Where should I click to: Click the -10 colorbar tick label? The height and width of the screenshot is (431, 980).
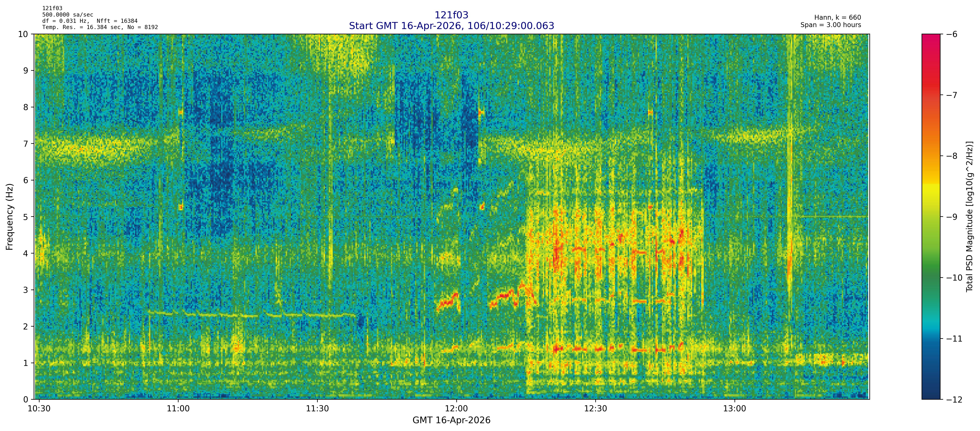[x=954, y=278]
